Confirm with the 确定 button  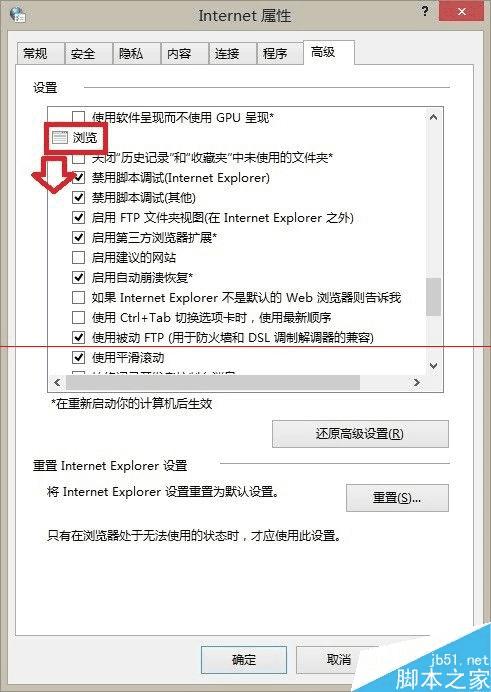coord(244,660)
